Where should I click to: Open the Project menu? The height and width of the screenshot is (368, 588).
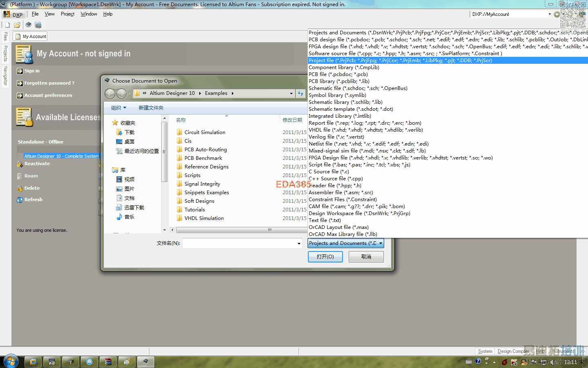[67, 14]
